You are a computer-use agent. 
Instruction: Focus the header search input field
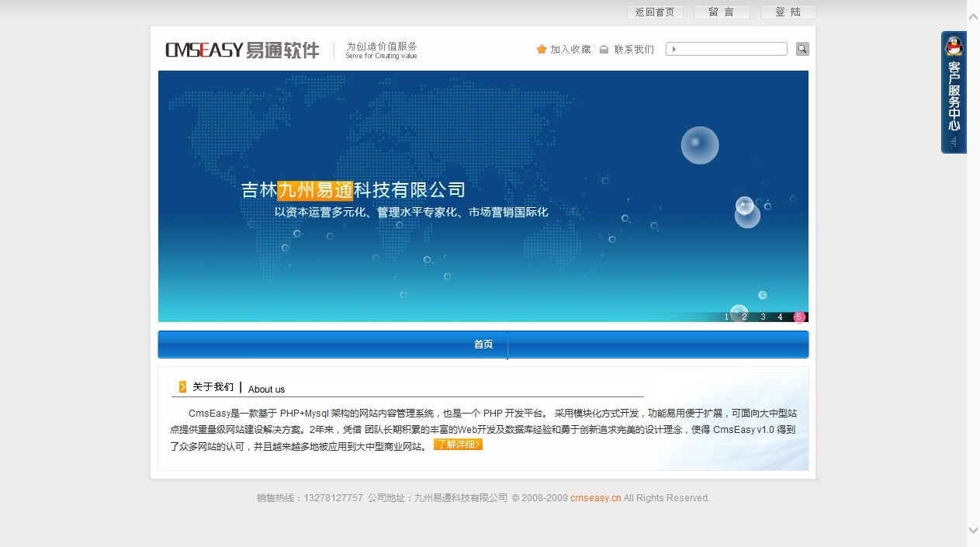tap(727, 49)
